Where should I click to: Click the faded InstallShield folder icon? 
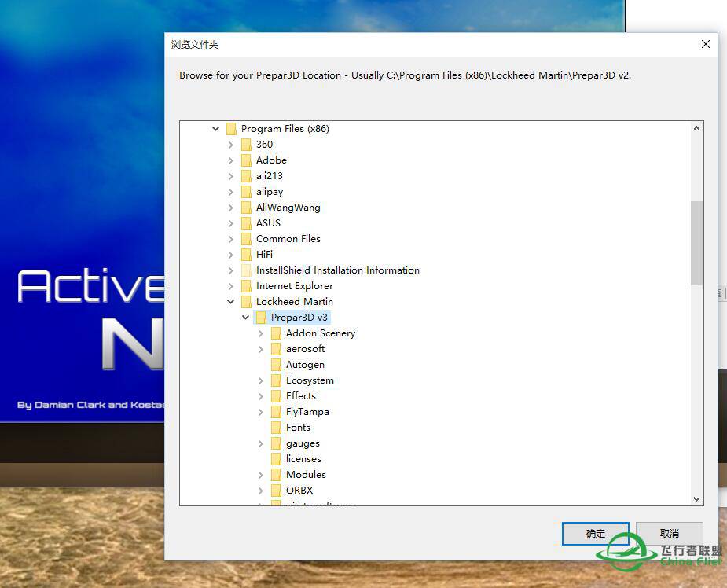246,270
